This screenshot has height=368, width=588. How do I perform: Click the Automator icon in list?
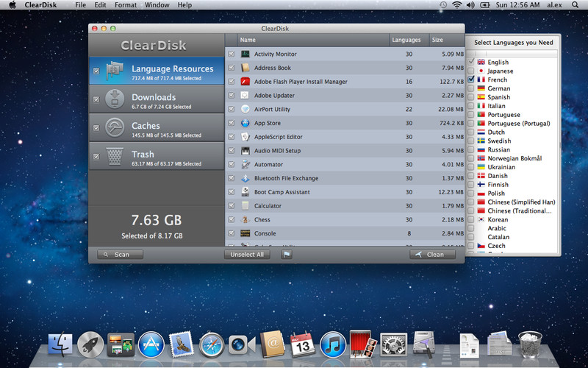pos(245,164)
